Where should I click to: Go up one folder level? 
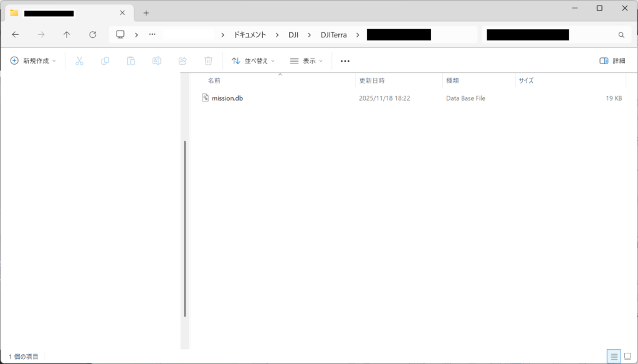tap(67, 35)
